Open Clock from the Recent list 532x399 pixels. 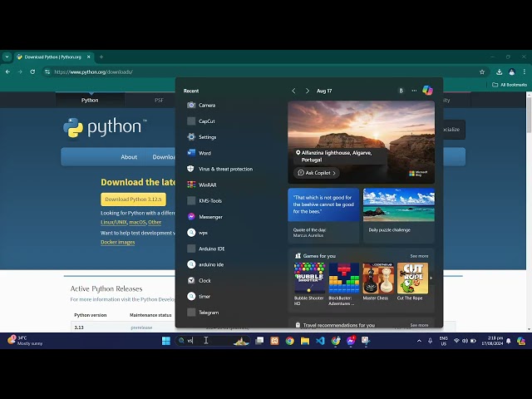tap(199, 281)
